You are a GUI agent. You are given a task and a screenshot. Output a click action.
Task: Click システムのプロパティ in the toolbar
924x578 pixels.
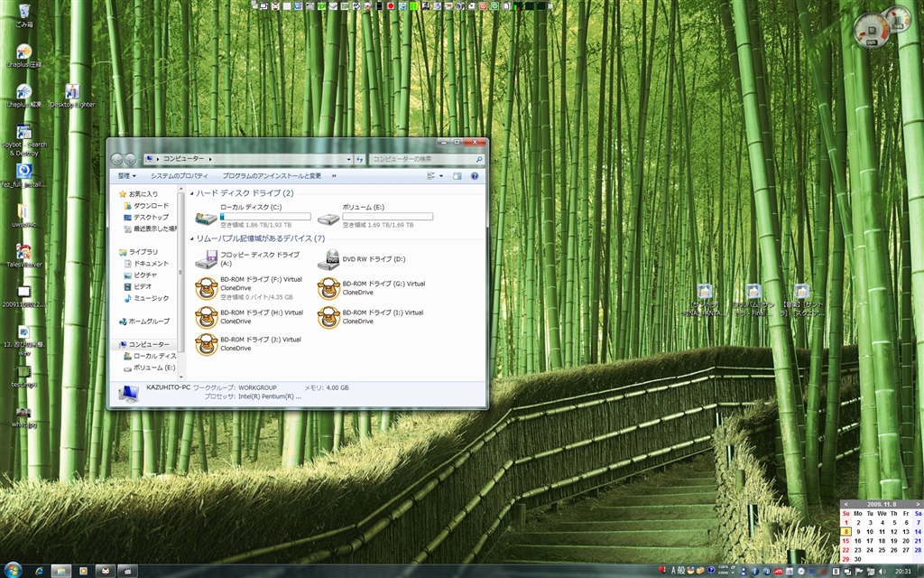pyautogui.click(x=179, y=176)
